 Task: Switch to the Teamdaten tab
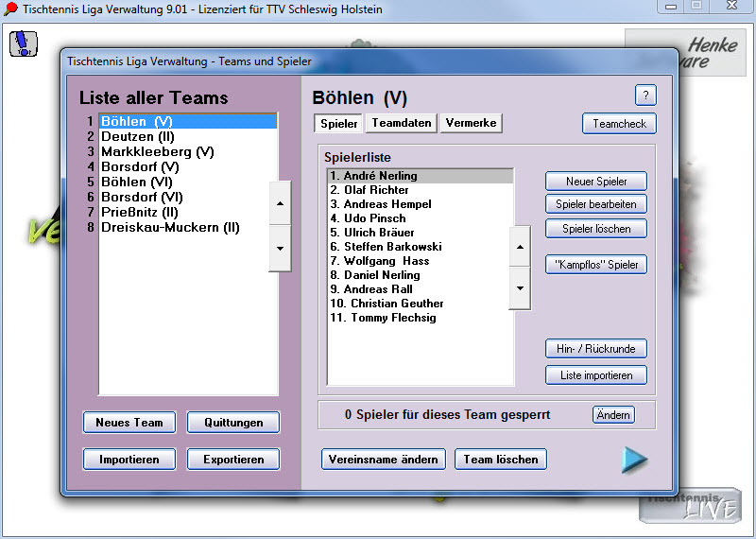tap(402, 124)
